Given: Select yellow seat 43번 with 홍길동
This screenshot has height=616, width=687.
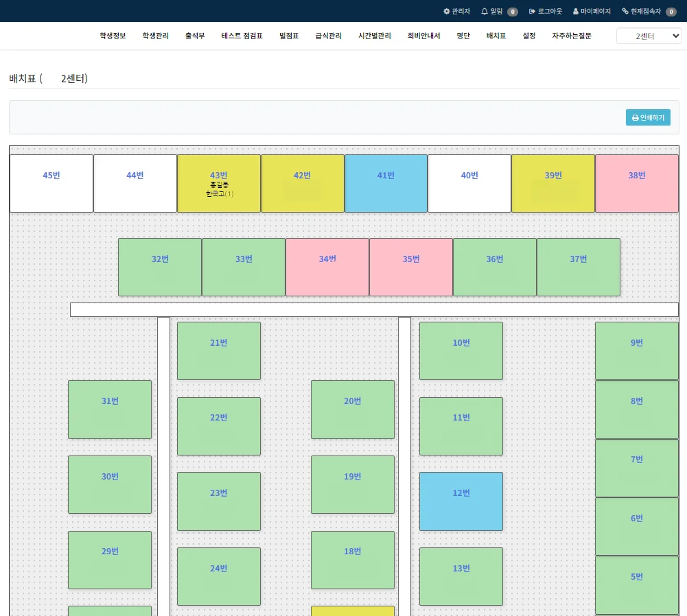Looking at the screenshot, I should [219, 183].
